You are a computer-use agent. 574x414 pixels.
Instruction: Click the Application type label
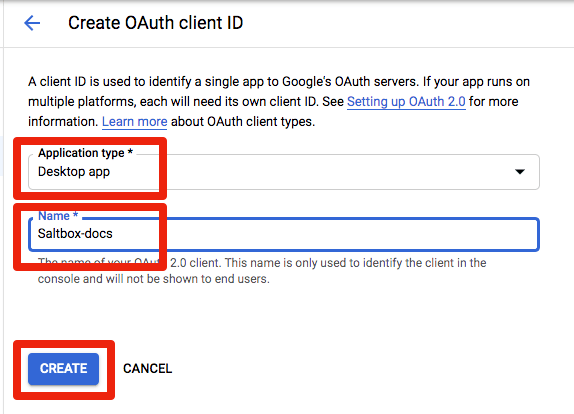85,153
